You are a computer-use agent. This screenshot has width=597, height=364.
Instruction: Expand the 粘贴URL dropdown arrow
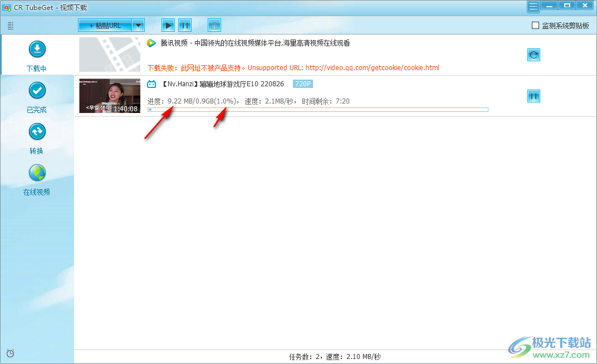[138, 26]
